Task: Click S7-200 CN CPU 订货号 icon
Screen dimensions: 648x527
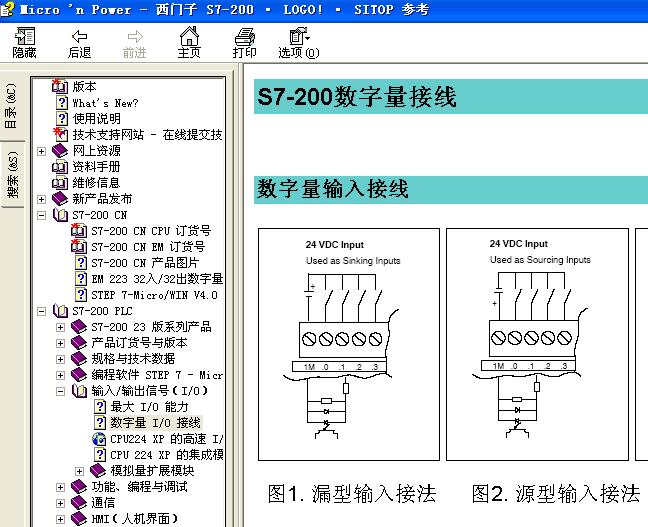Action: (79, 231)
